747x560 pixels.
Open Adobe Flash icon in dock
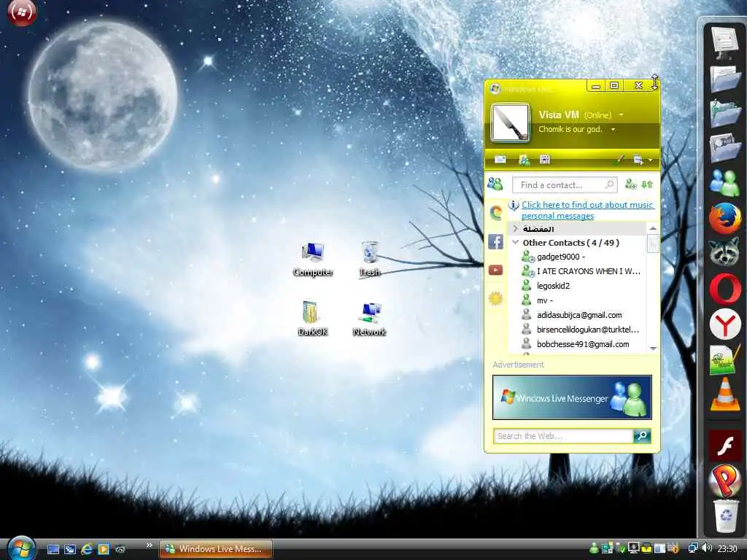click(725, 446)
